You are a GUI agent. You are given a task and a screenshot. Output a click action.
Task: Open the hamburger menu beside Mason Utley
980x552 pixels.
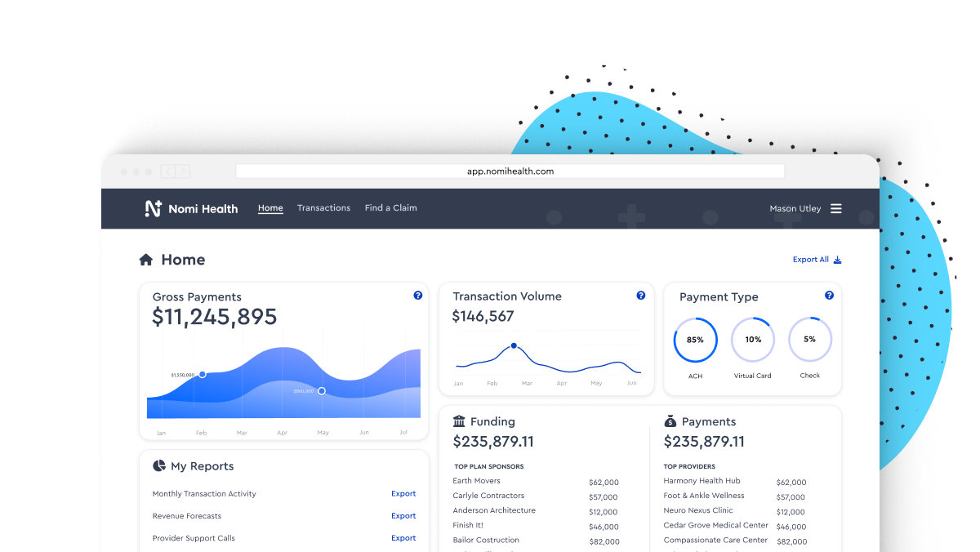tap(836, 208)
